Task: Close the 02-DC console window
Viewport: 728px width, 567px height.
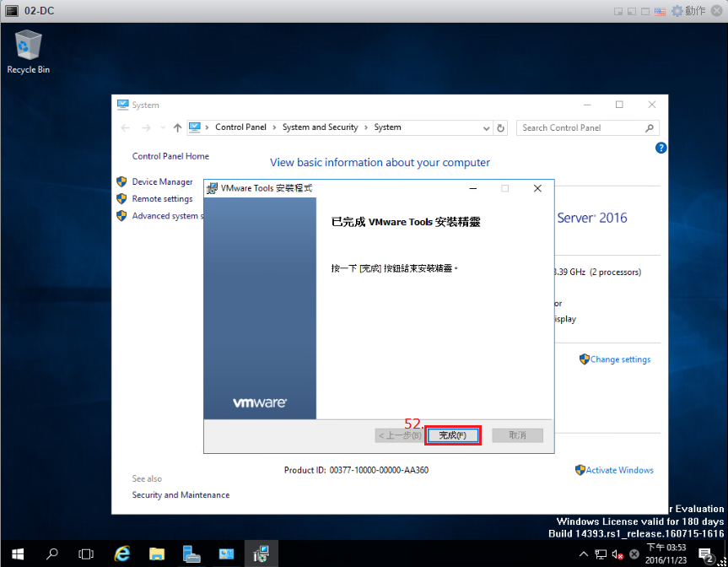Action: click(717, 11)
